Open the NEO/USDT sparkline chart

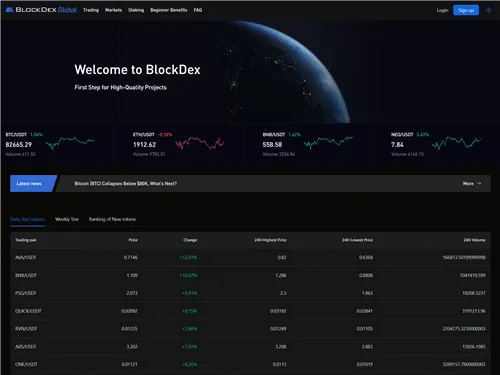click(x=457, y=143)
